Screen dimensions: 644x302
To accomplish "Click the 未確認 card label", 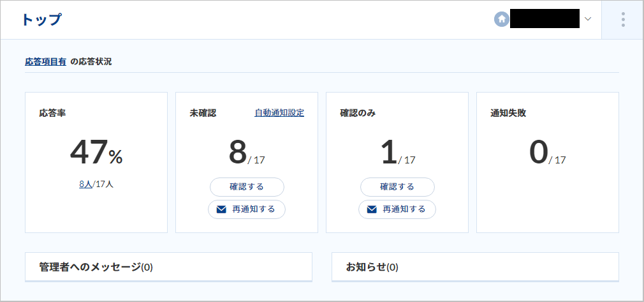I will click(x=203, y=113).
